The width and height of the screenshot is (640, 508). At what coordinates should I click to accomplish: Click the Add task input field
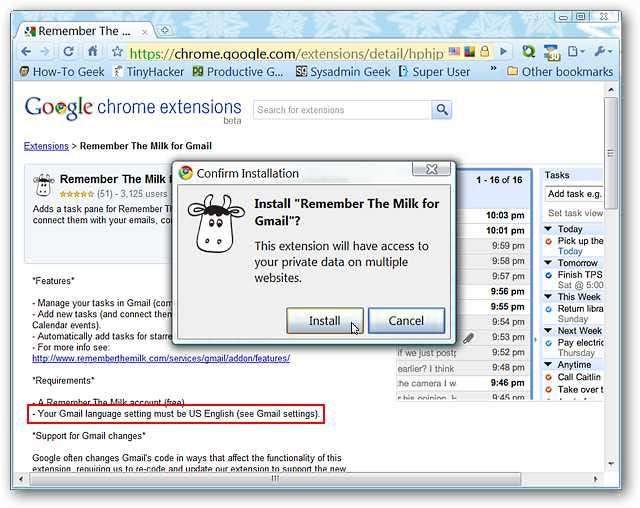click(574, 194)
